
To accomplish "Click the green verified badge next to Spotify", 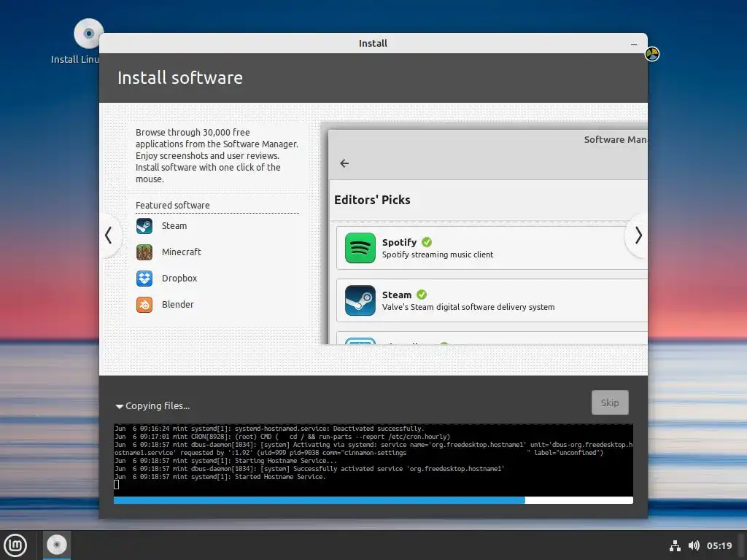I will point(427,242).
